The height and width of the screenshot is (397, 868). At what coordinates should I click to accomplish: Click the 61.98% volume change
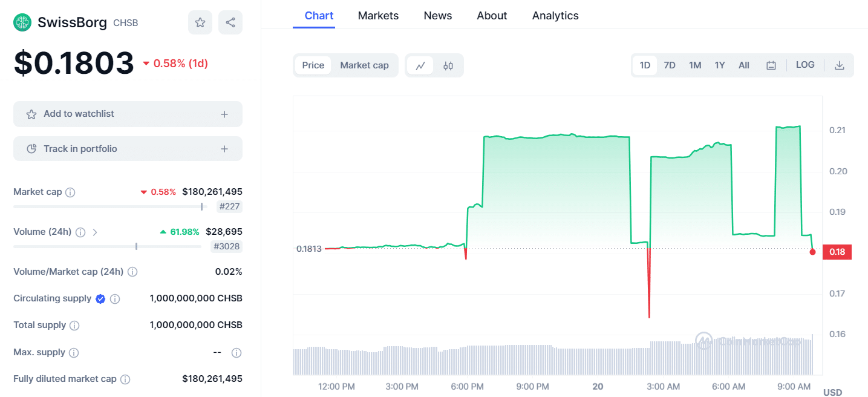pos(179,232)
